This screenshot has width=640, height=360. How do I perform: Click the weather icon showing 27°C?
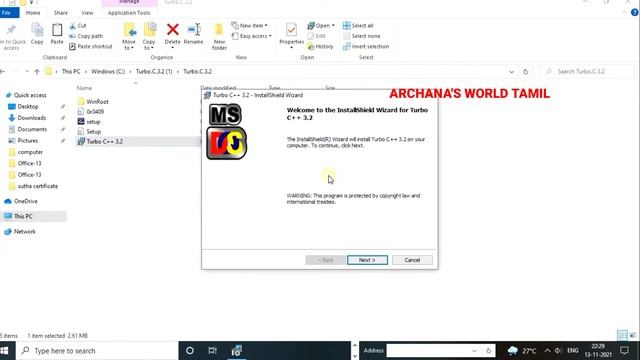point(513,351)
